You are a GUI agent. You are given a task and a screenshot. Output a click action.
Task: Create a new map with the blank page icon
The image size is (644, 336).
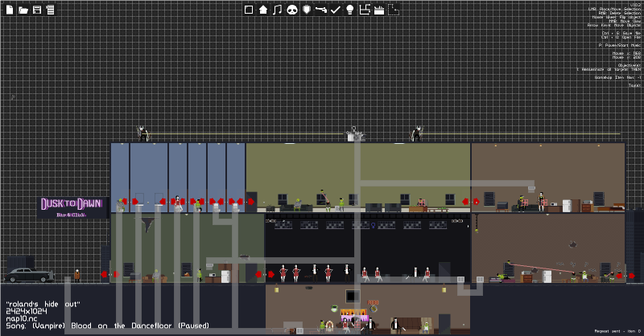[9, 10]
